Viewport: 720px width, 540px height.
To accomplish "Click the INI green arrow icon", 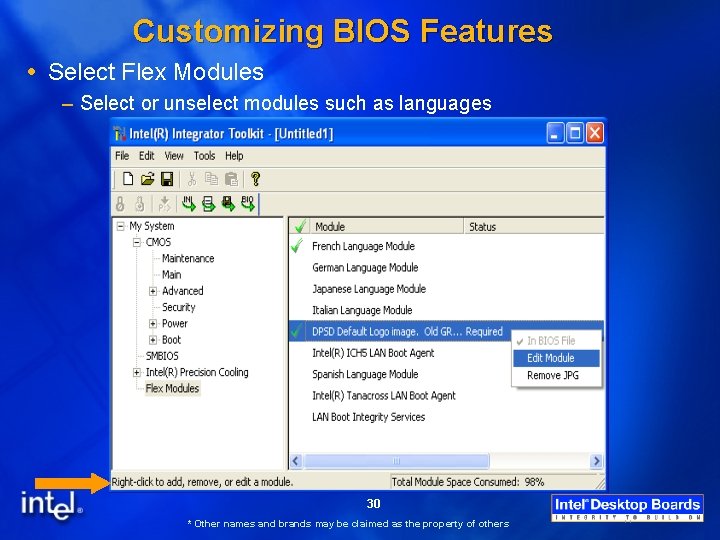I will 188,203.
